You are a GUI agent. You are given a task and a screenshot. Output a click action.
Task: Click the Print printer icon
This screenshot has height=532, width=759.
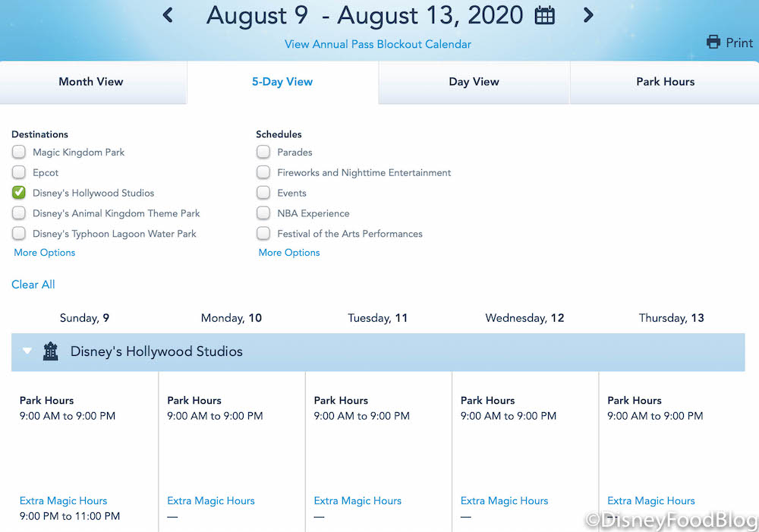[713, 42]
